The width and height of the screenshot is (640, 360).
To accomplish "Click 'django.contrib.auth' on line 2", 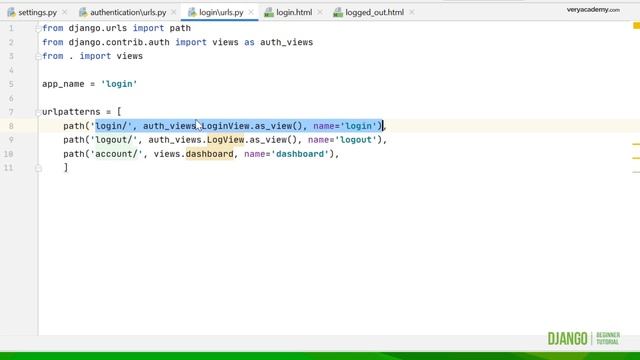I will (x=119, y=42).
